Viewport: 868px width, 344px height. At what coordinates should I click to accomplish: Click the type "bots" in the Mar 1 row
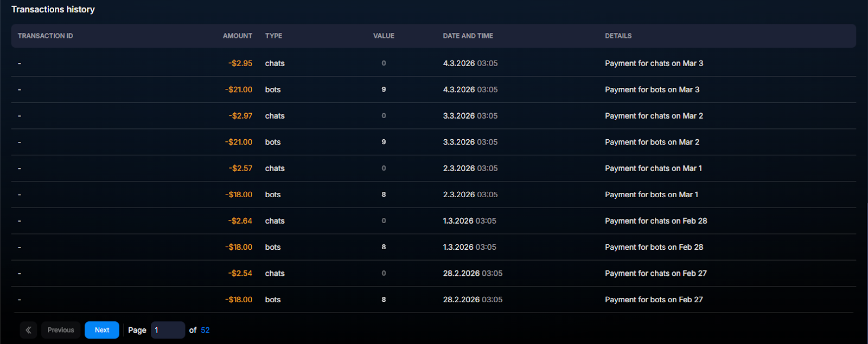tap(273, 194)
